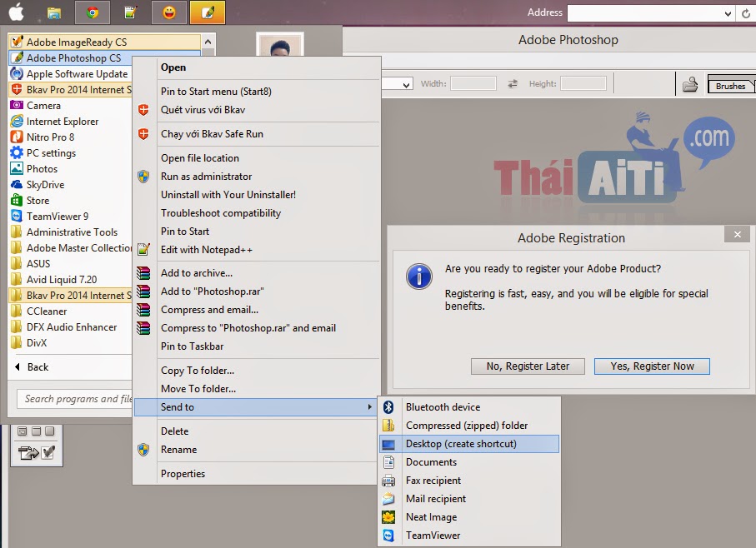Choose Compress and email... option
Viewport: 756px width, 548px height.
click(256, 310)
